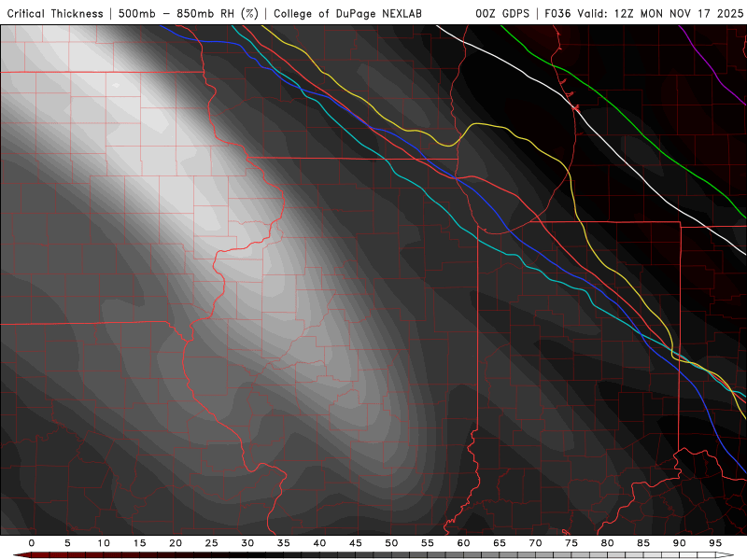Click the colorbar label '45'
Image resolution: width=747 pixels, height=560 pixels.
(356, 543)
